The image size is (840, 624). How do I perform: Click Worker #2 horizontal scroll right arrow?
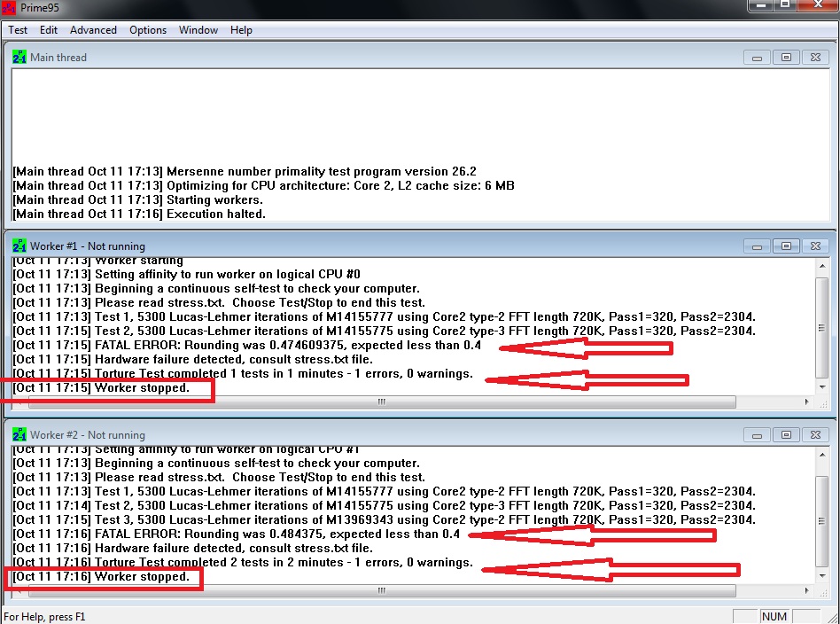coord(807,590)
